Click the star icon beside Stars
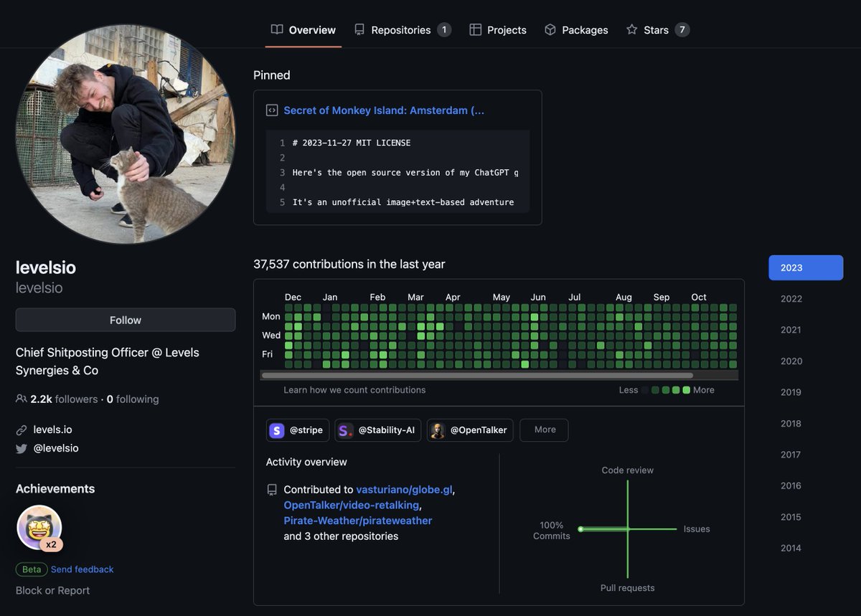 (x=631, y=29)
